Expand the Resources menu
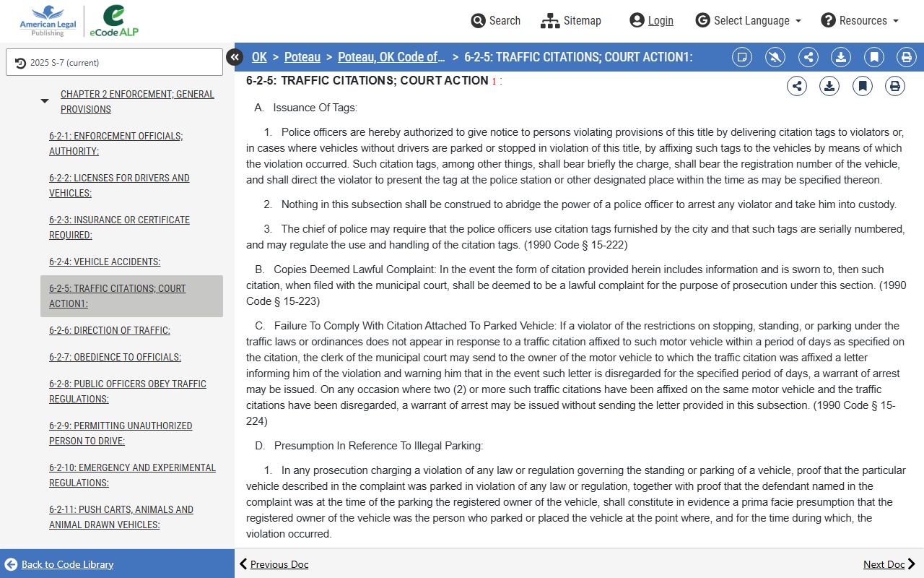Screen dimensions: 924x578 click(x=860, y=20)
